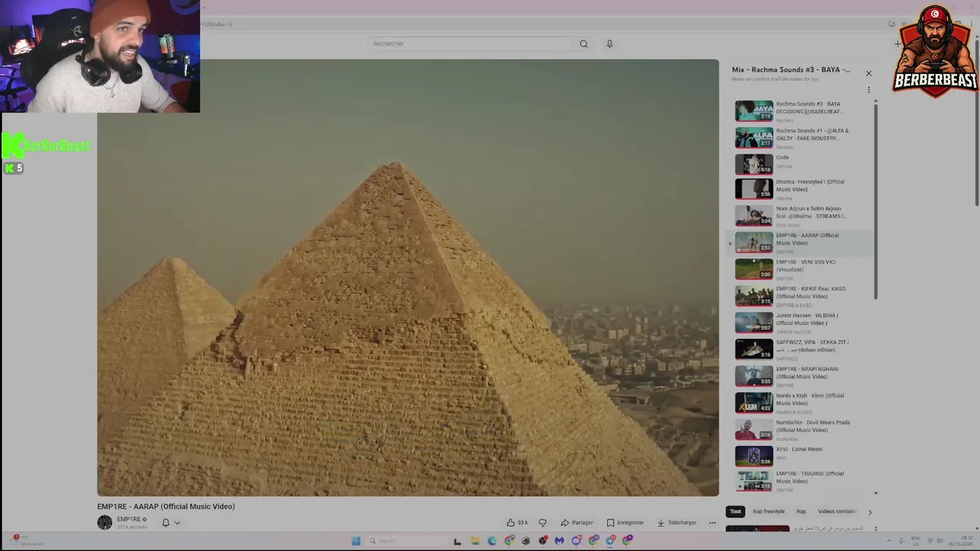Select the Rap freestyle filter chip
This screenshot has height=551, width=980.
[x=768, y=511]
